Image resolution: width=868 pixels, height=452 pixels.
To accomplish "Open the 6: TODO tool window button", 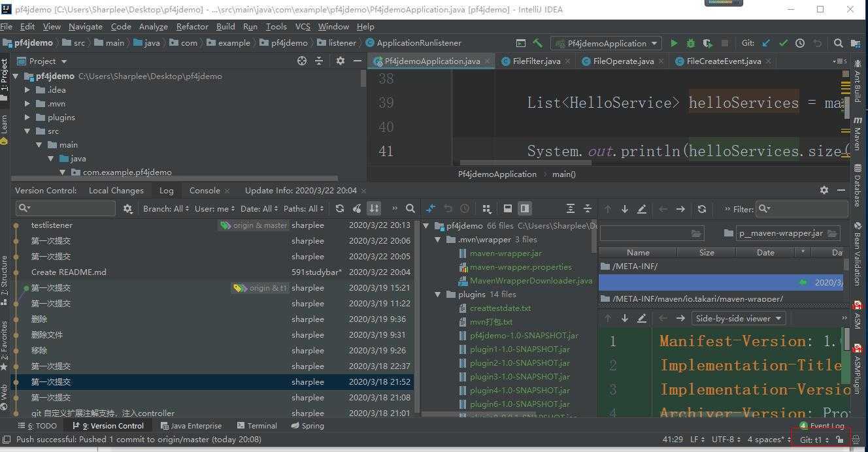I will pyautogui.click(x=37, y=426).
